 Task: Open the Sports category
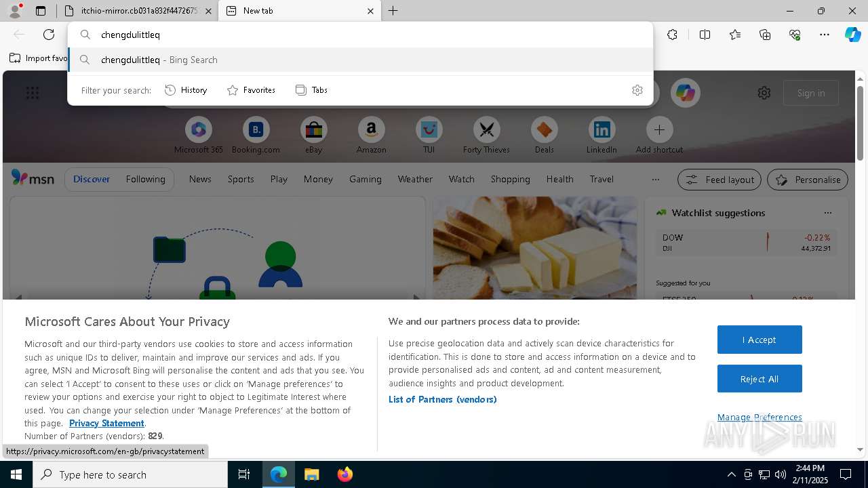tap(241, 179)
